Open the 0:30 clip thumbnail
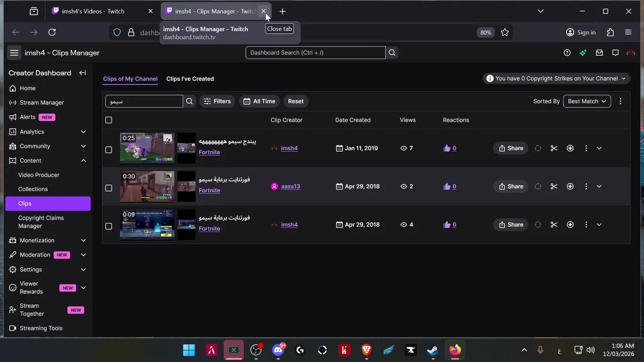 (147, 187)
